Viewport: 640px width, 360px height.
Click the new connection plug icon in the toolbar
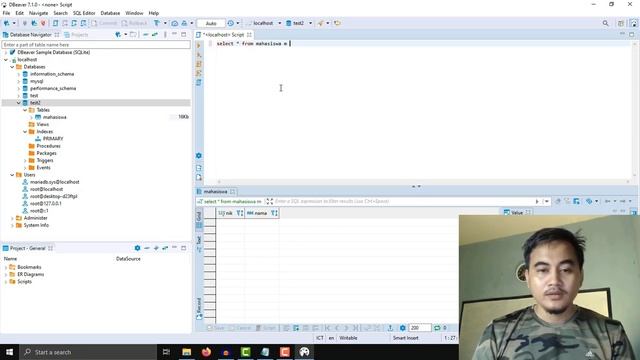(x=7, y=23)
